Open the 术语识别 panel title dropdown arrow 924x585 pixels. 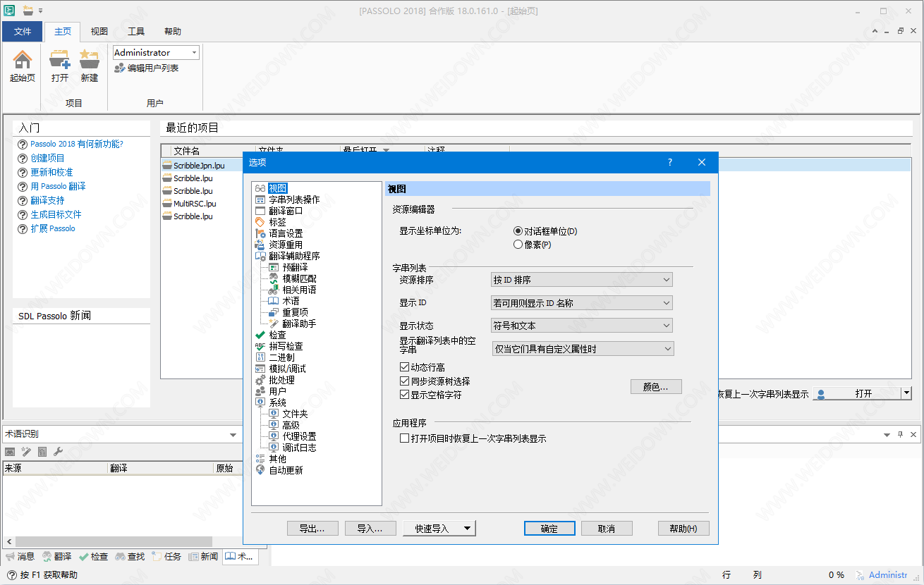pyautogui.click(x=233, y=435)
